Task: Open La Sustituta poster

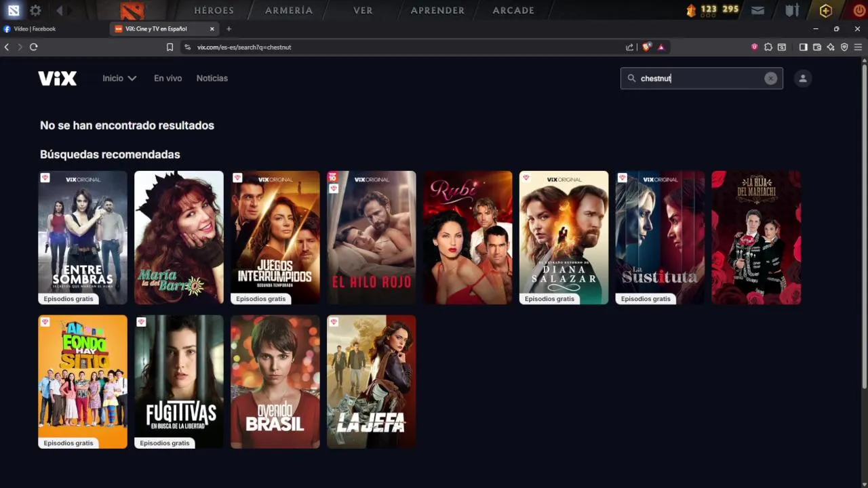Action: pyautogui.click(x=660, y=237)
